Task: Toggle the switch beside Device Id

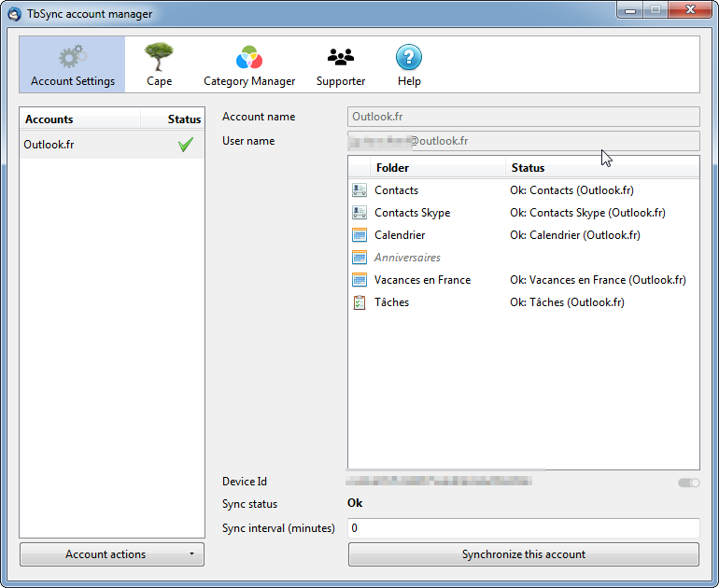Action: [688, 483]
